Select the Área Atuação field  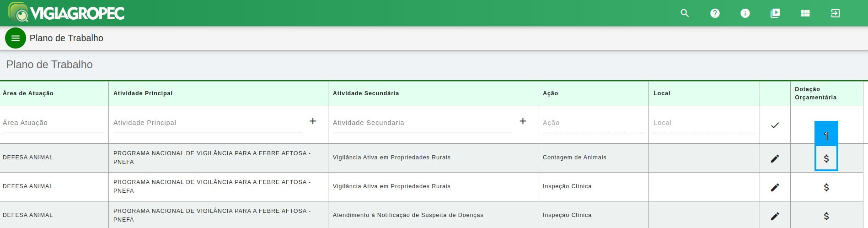coord(54,123)
